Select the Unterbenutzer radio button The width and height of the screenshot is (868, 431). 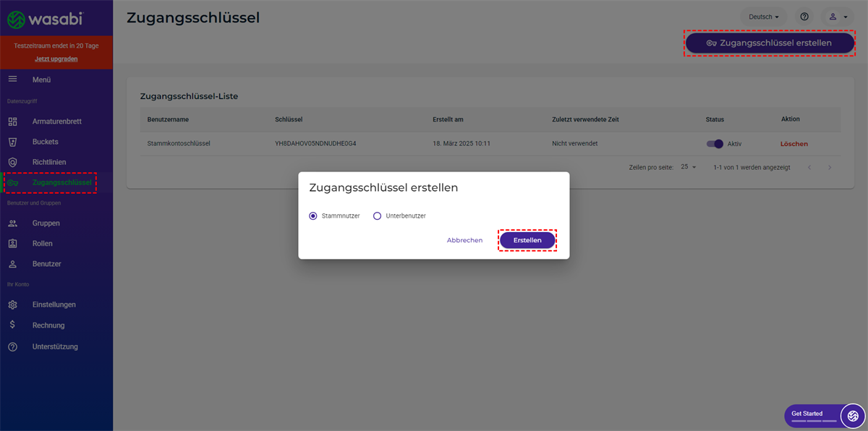click(377, 215)
